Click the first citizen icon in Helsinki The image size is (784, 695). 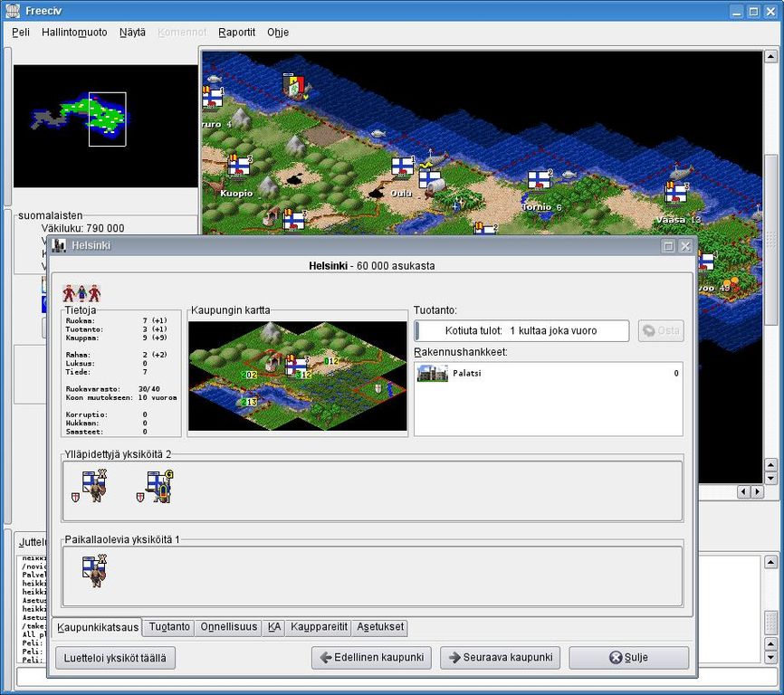69,293
